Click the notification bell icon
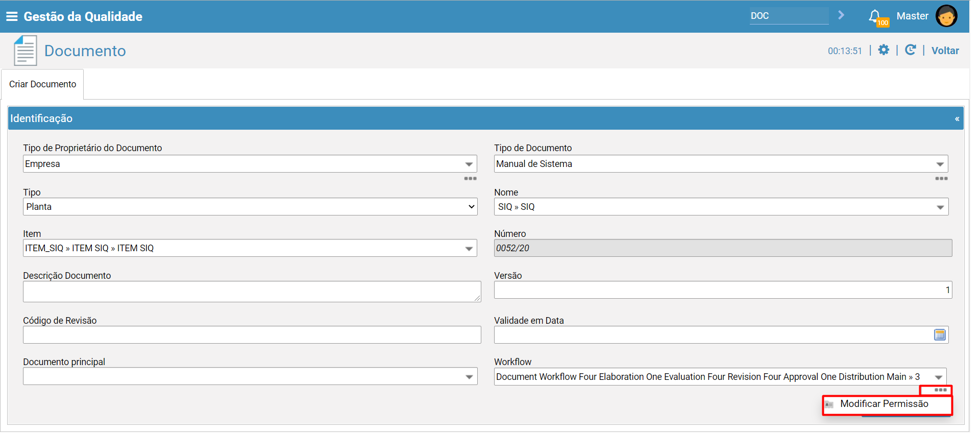The image size is (980, 433). pos(875,16)
